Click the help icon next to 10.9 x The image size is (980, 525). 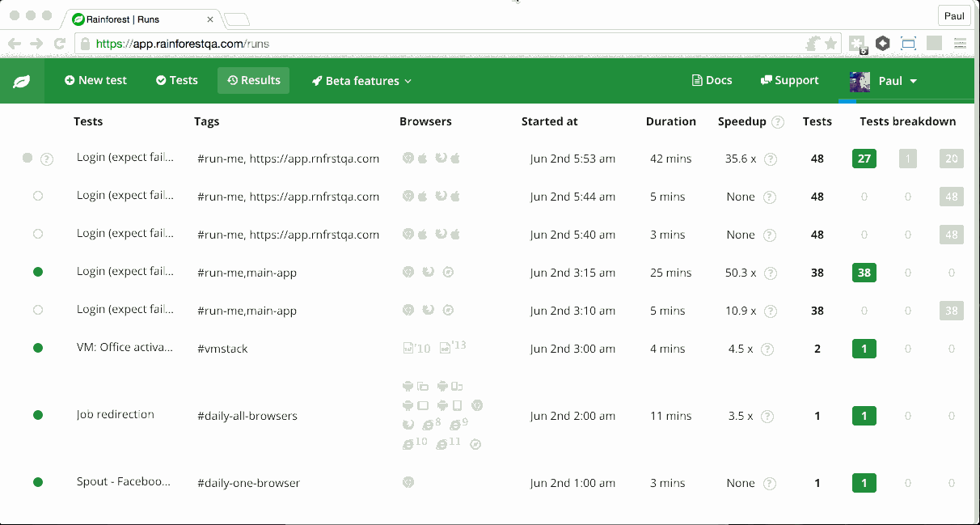(771, 311)
